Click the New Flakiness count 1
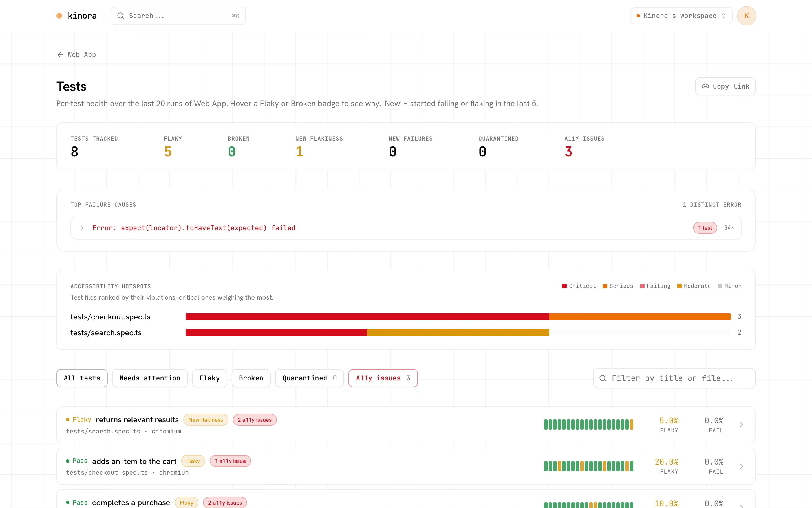 point(299,152)
